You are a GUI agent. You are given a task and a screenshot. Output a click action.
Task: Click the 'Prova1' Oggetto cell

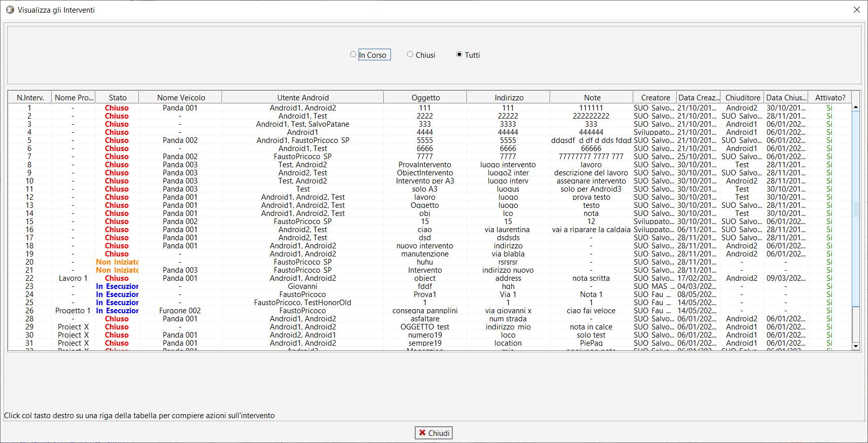[x=425, y=294]
